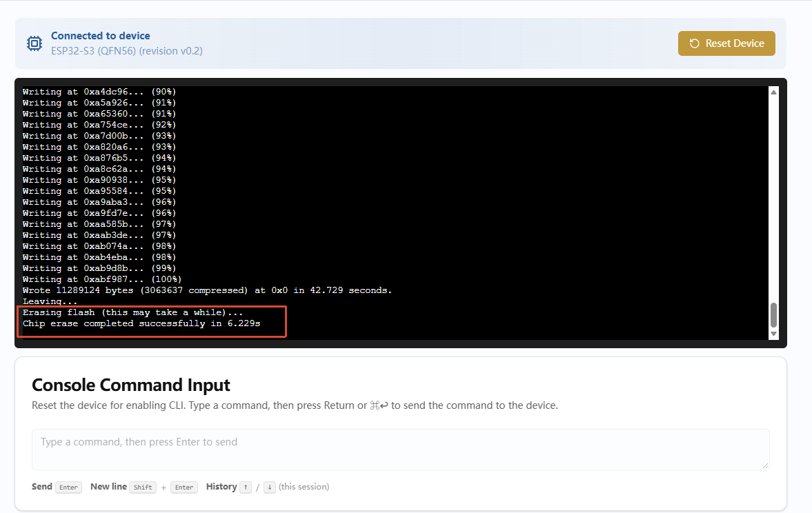Click the terminal scrollbar down arrow
This screenshot has height=513, width=812.
(x=773, y=334)
